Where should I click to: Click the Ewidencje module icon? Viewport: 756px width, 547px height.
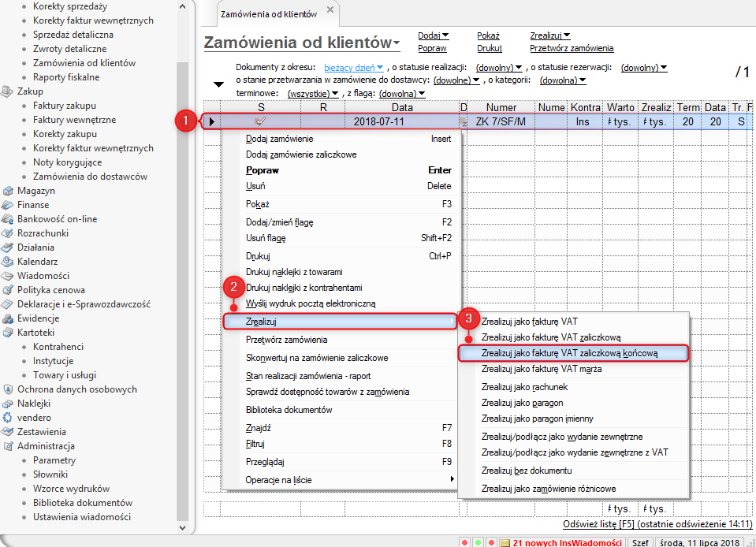click(7, 318)
